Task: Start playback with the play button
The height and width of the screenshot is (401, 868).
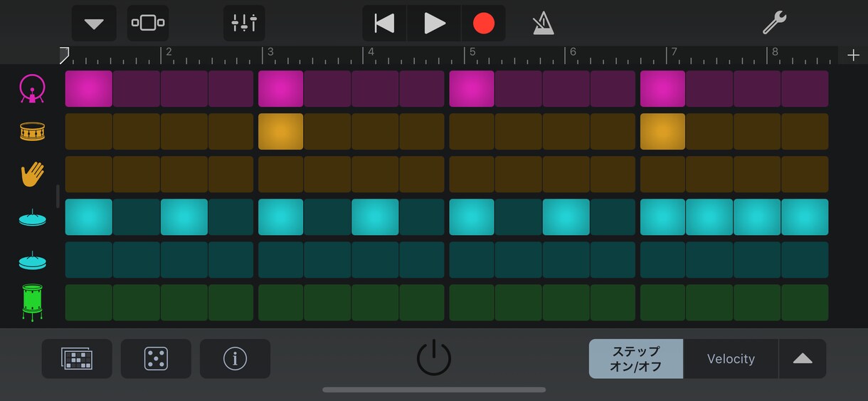Action: click(x=434, y=24)
